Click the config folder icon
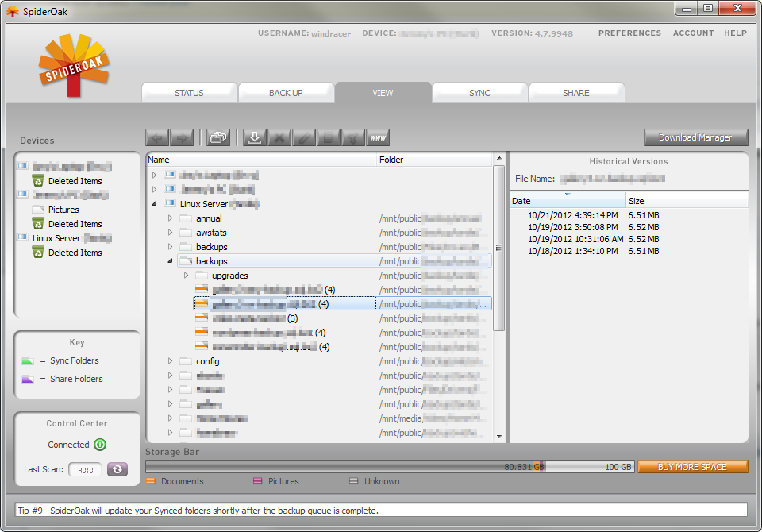 [186, 360]
